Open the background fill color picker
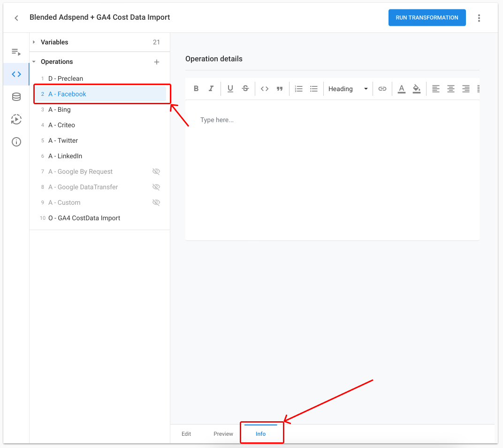The image size is (503, 448). 416,89
